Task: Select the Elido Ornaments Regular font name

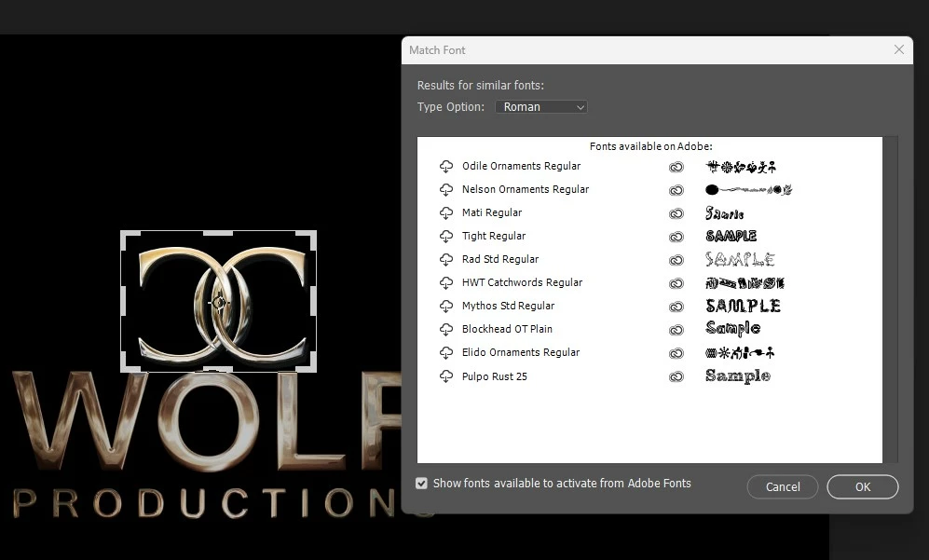Action: [521, 352]
